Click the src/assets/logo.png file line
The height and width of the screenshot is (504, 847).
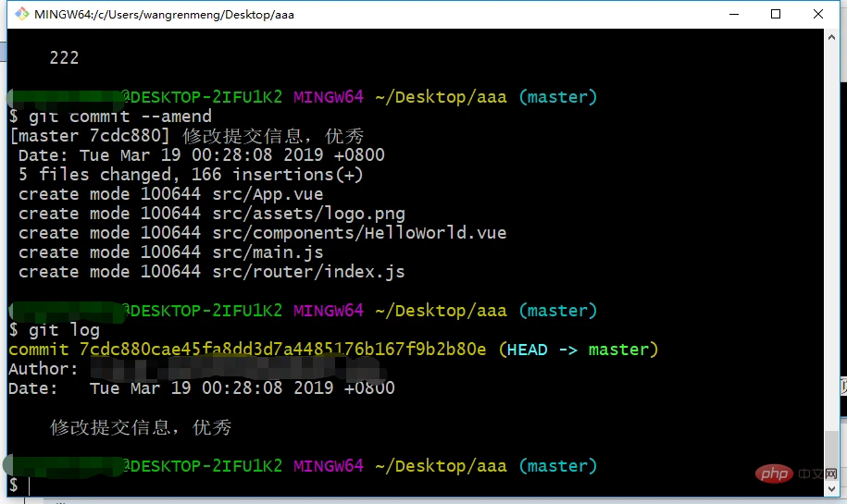212,214
